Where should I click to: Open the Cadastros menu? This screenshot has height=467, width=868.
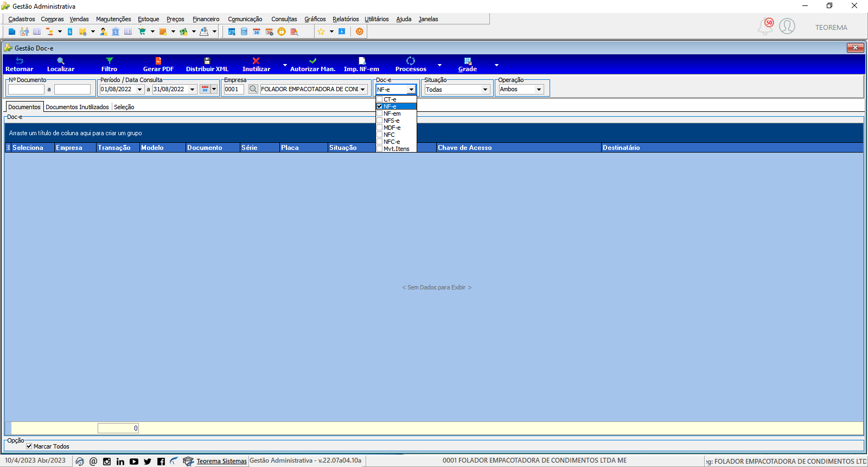click(22, 19)
